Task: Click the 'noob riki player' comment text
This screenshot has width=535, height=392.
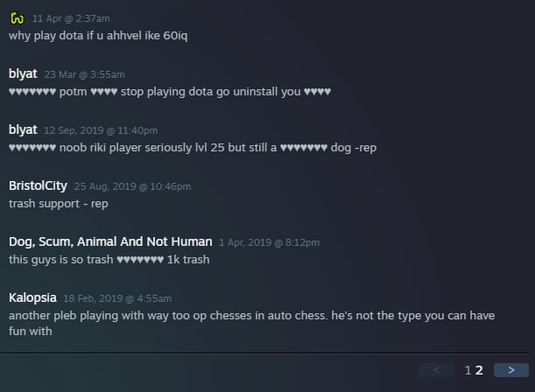Action: tap(193, 148)
